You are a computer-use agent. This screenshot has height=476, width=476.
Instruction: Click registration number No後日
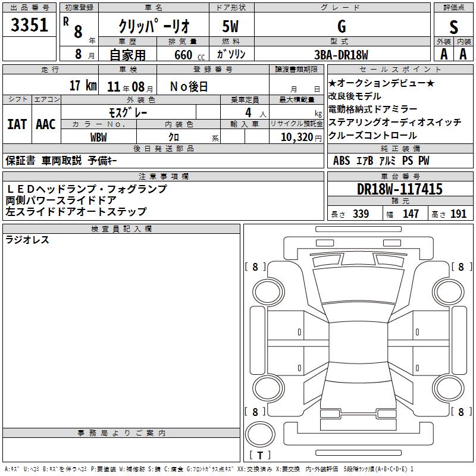(189, 87)
